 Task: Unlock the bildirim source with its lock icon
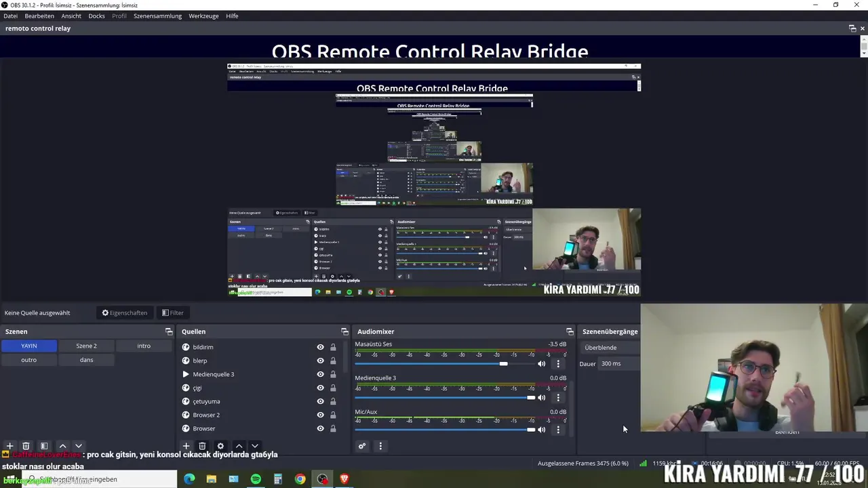click(x=333, y=347)
